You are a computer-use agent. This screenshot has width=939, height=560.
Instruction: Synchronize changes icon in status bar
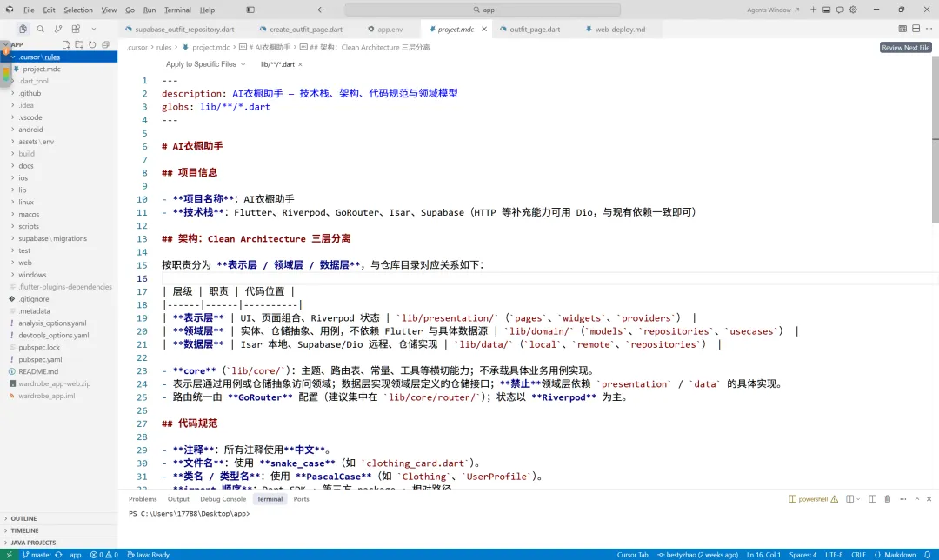[59, 555]
